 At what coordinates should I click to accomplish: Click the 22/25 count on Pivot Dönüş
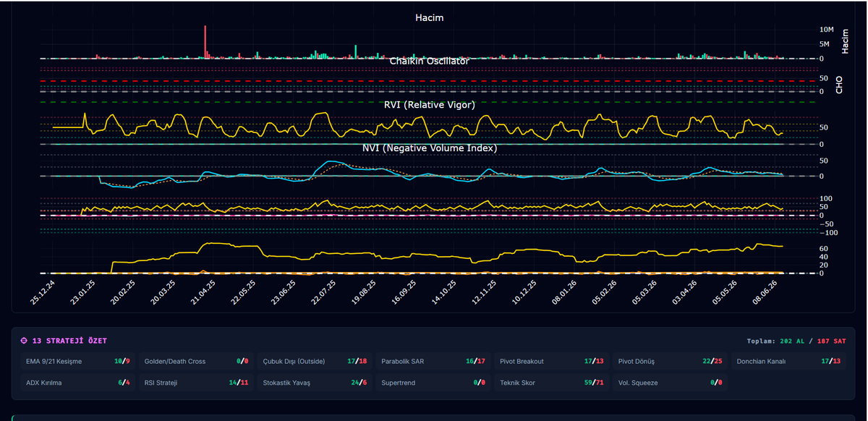tap(712, 361)
